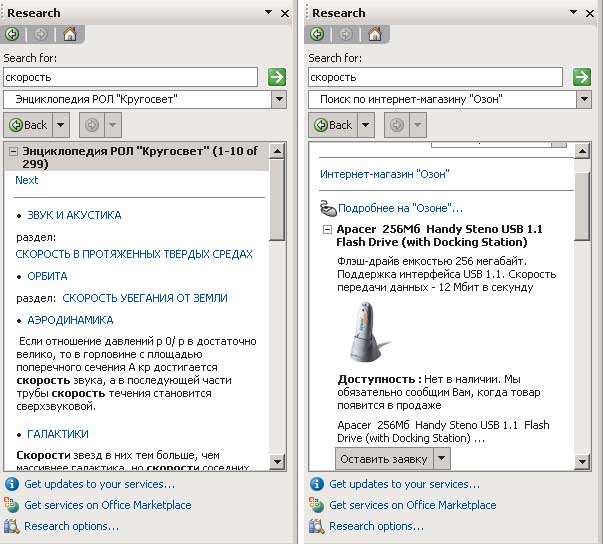Open left Research pane title menu arrow
This screenshot has height=544, width=603.
click(268, 13)
